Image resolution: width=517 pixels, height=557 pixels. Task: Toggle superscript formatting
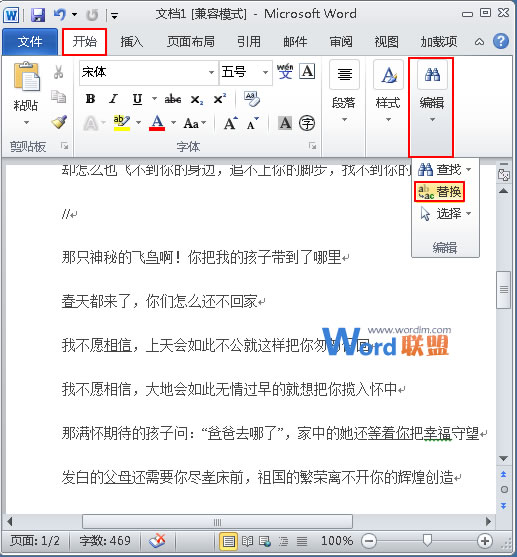(220, 99)
